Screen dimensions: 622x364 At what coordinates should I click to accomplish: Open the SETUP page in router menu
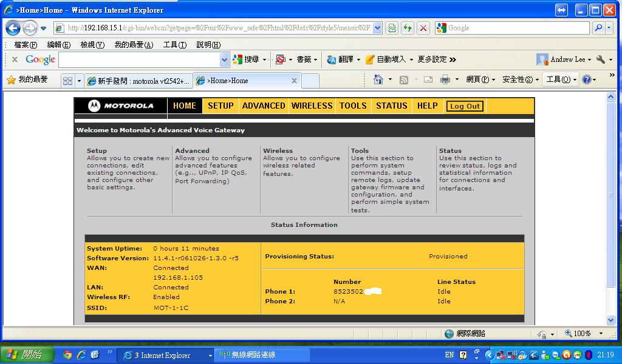click(x=220, y=106)
